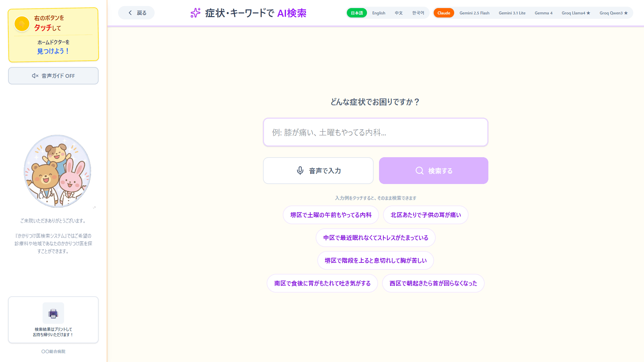Click the printer icon in the sidebar
Screen dimensions: 644x362
point(53,313)
